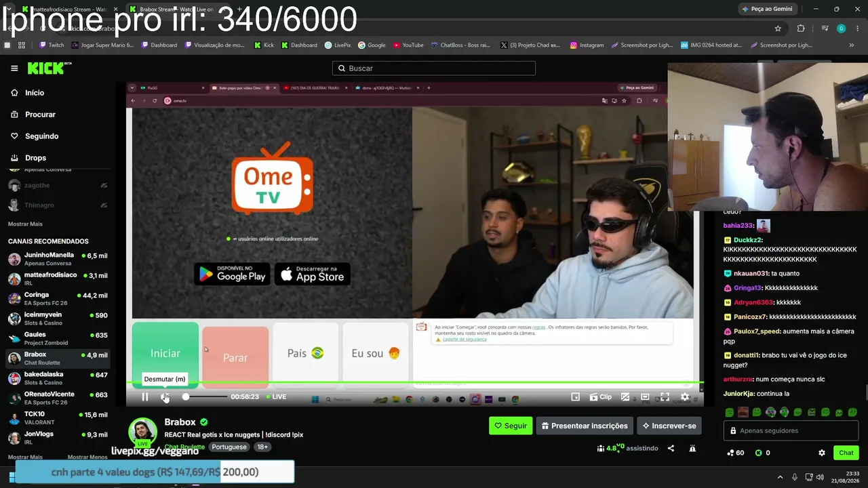Viewport: 868px width, 488px height.
Task: Show hidden system tray icons chevron
Action: [780, 477]
